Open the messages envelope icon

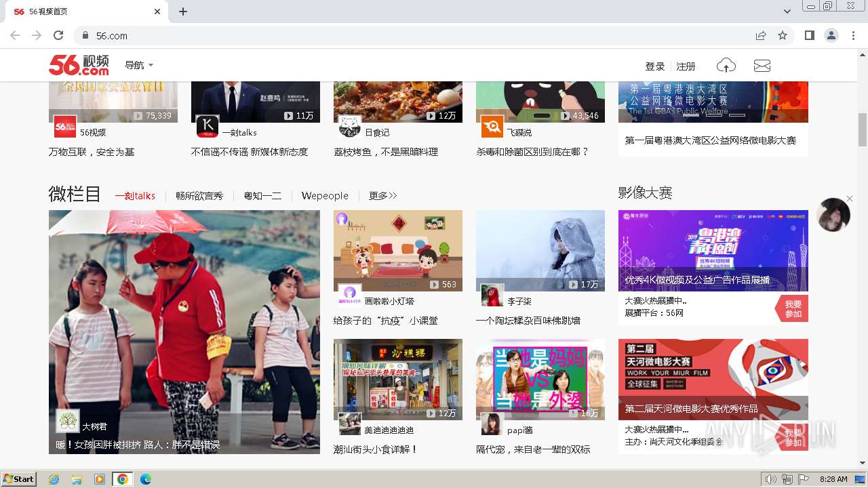coord(762,66)
